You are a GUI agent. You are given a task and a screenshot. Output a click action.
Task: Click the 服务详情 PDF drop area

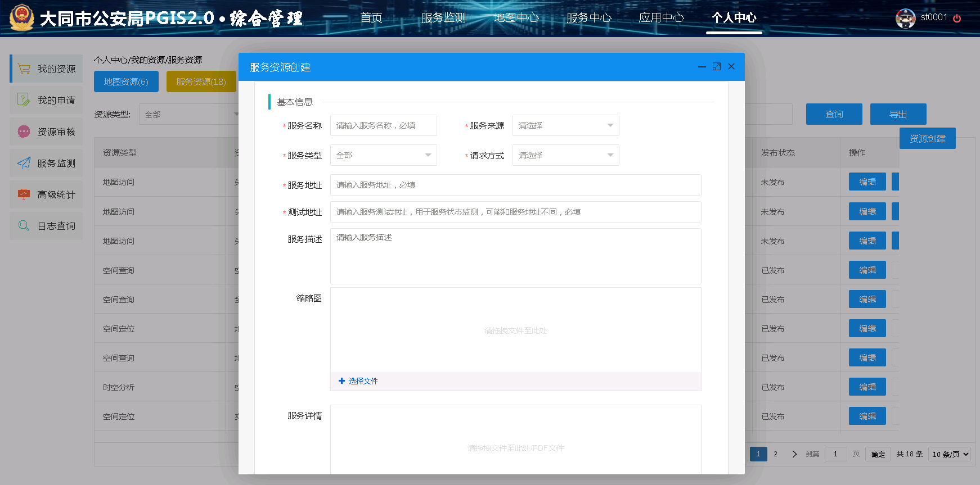pos(516,440)
